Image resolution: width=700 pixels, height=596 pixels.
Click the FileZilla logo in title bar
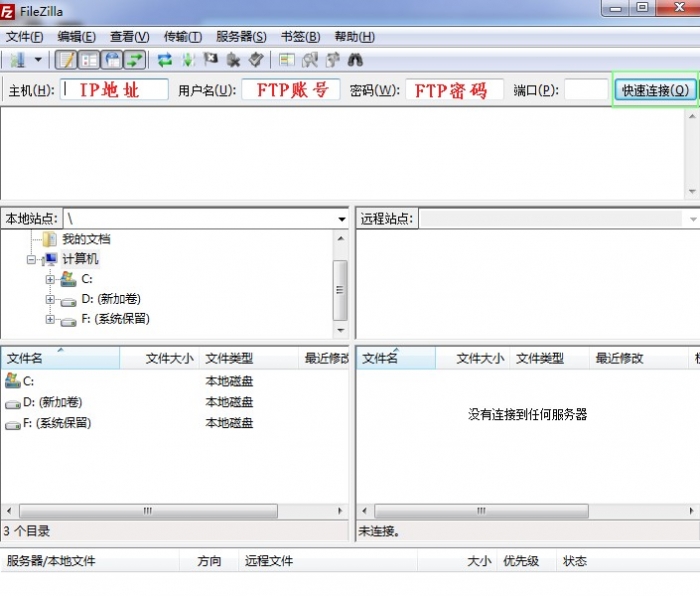8,12
